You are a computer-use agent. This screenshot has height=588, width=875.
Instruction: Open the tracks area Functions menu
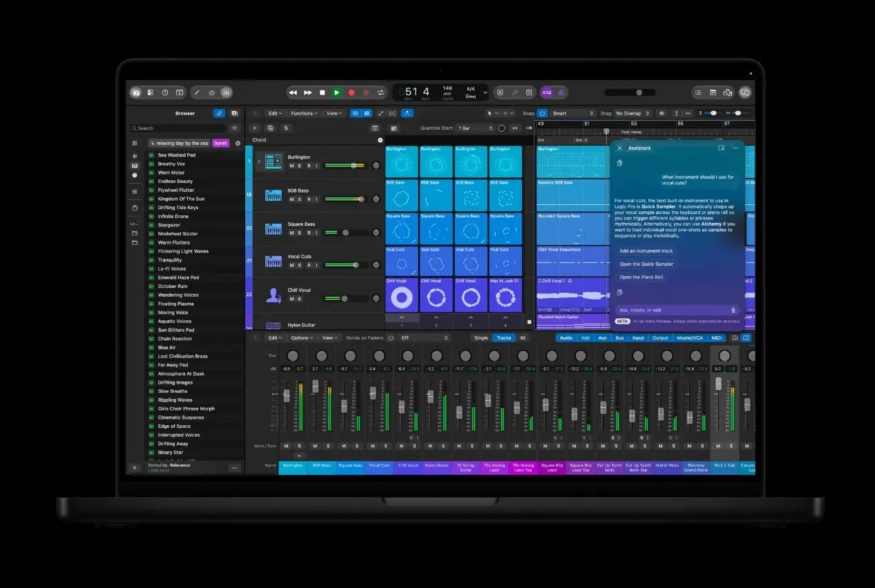(304, 113)
